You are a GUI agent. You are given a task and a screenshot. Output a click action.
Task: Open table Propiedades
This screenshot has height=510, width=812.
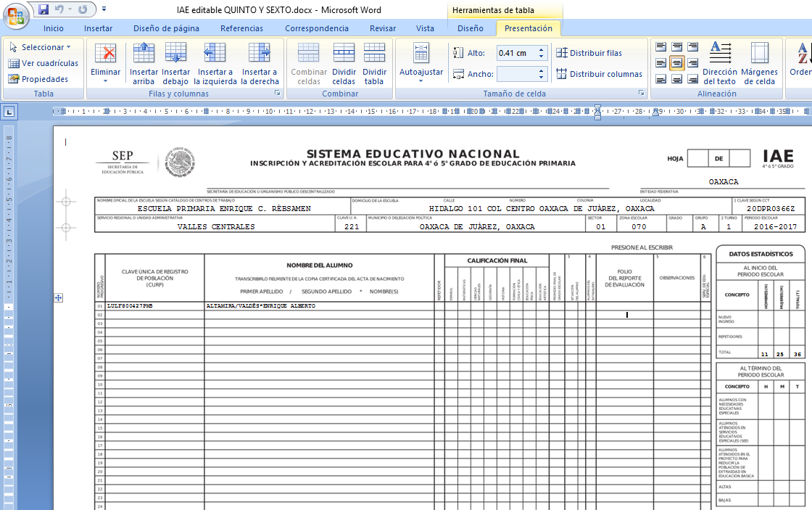click(38, 79)
